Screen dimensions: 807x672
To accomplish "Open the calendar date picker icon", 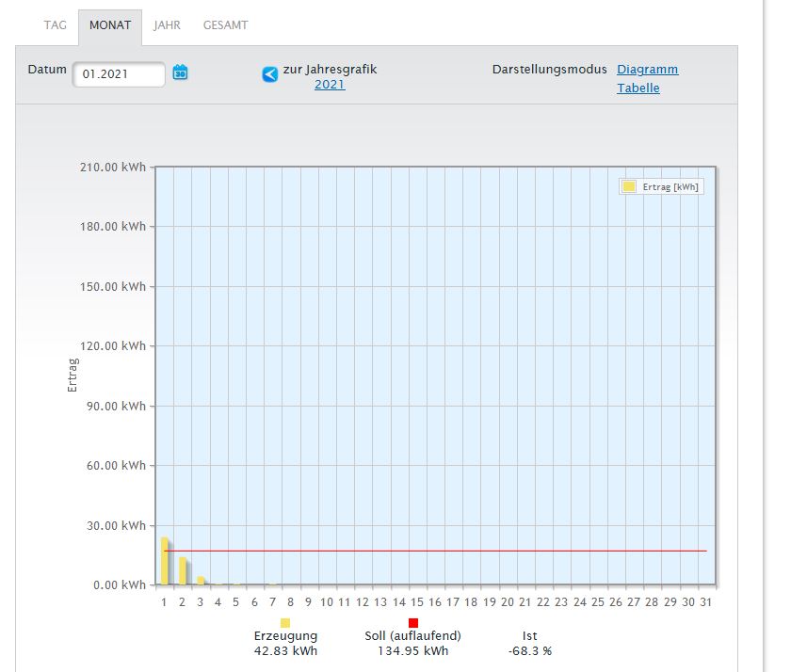I will [180, 72].
